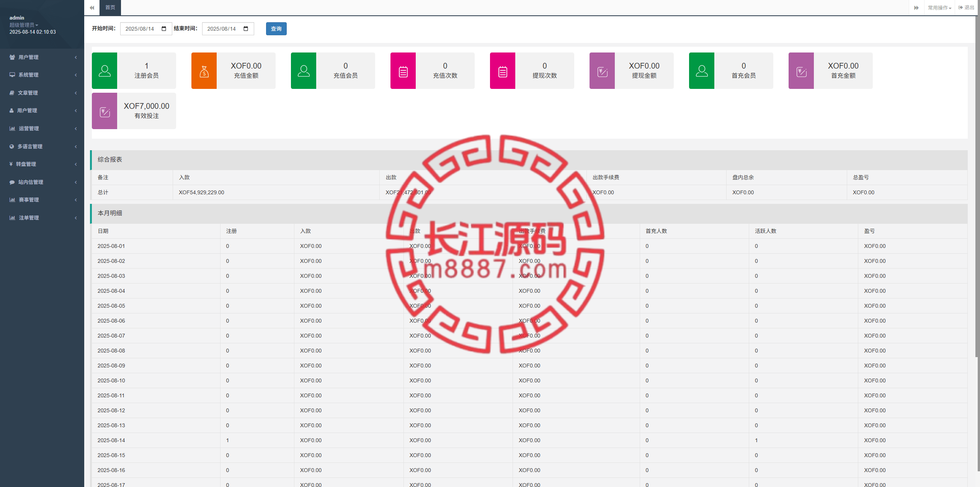This screenshot has height=487, width=980.
Task: Expand the 系统管理 sidebar menu
Action: point(42,75)
